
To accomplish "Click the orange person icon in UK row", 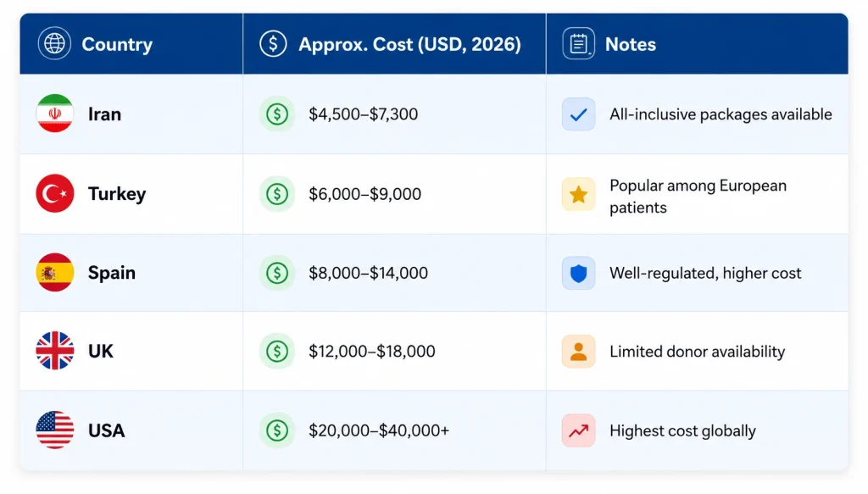I will click(x=578, y=352).
